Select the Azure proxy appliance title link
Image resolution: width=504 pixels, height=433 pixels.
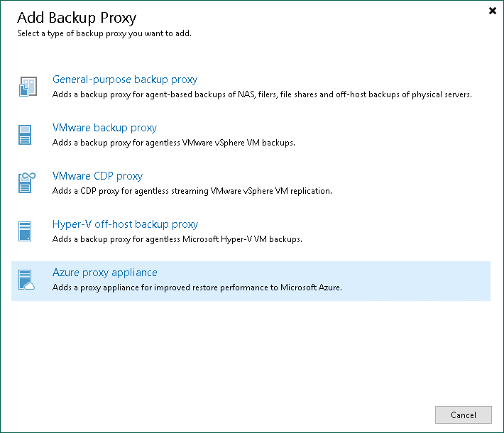click(x=105, y=273)
